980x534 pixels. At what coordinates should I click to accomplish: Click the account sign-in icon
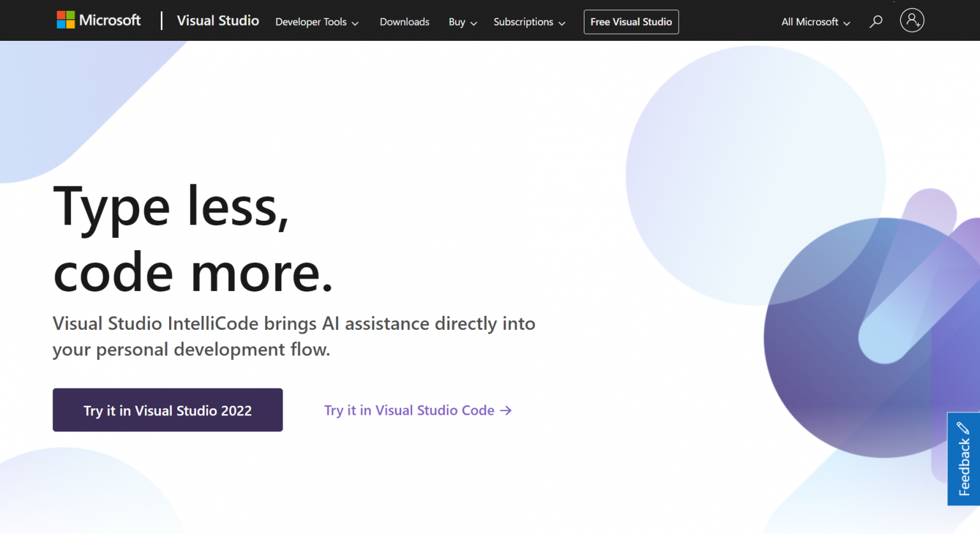(x=912, y=20)
